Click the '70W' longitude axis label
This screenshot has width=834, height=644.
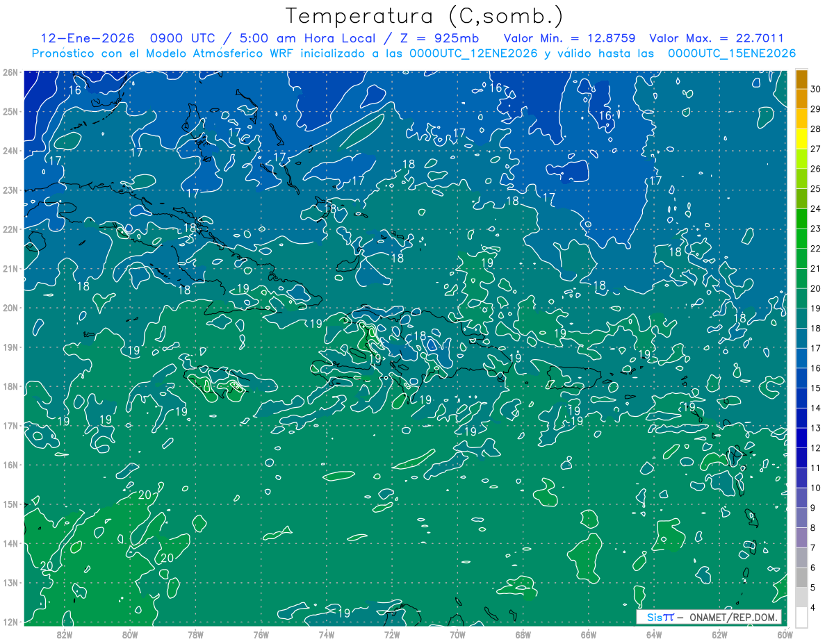457,634
